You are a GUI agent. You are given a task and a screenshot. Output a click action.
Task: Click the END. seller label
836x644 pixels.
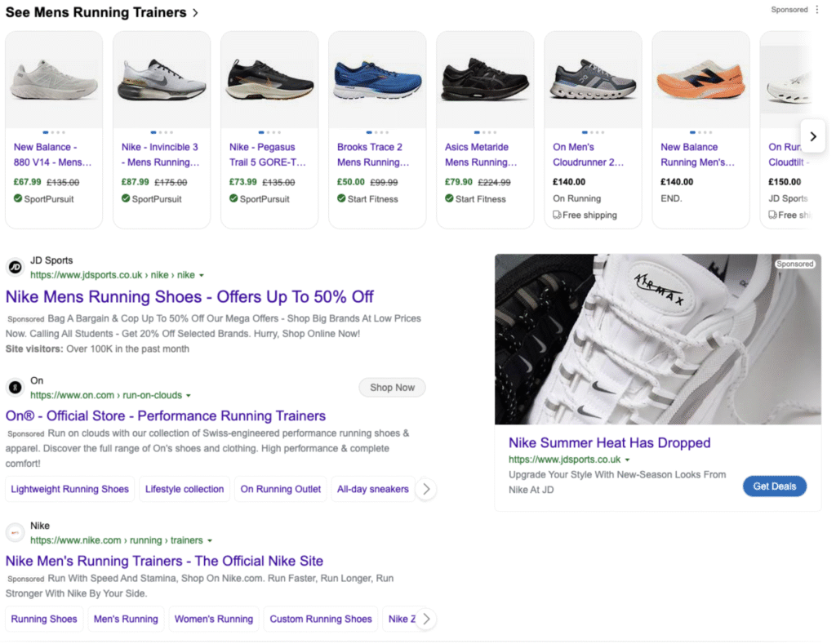tap(671, 198)
